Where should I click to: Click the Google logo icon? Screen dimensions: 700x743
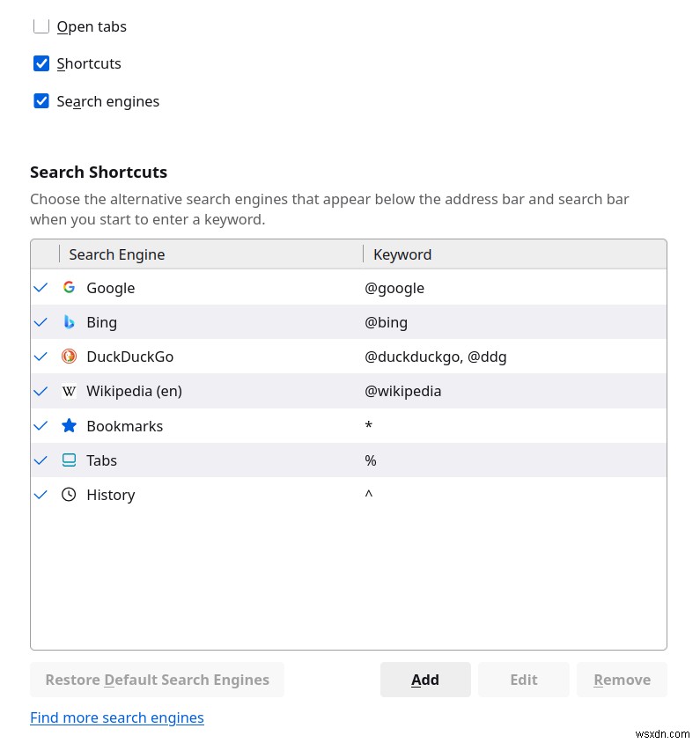click(x=70, y=287)
